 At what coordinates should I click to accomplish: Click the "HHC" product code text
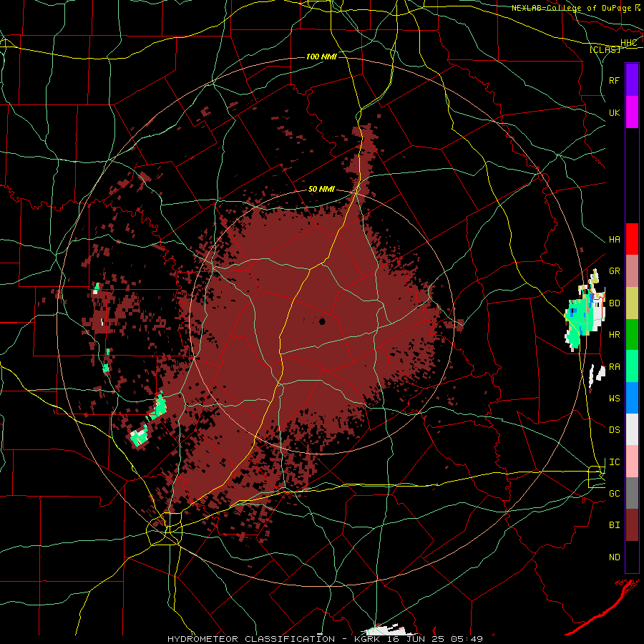(x=628, y=43)
